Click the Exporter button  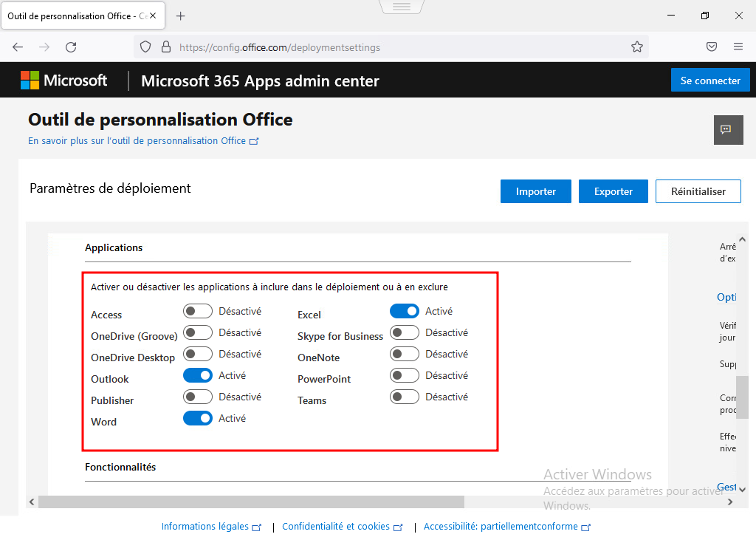pyautogui.click(x=614, y=191)
